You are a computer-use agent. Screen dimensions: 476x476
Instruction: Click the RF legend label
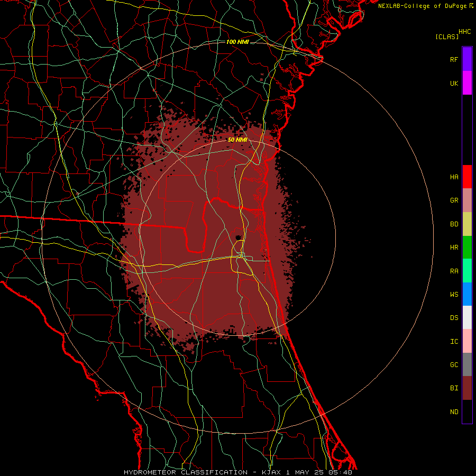coord(454,59)
